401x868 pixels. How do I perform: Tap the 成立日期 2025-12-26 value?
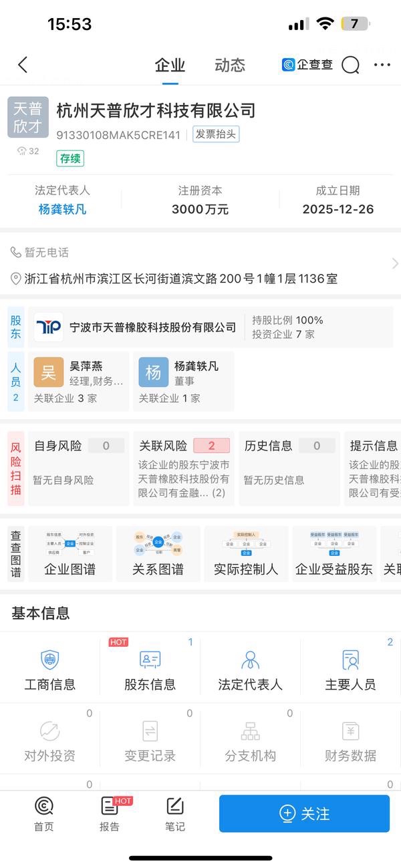pyautogui.click(x=338, y=209)
